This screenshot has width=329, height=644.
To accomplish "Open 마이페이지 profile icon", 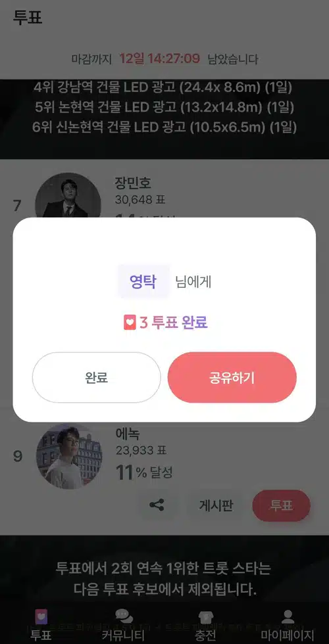I will click(288, 616).
